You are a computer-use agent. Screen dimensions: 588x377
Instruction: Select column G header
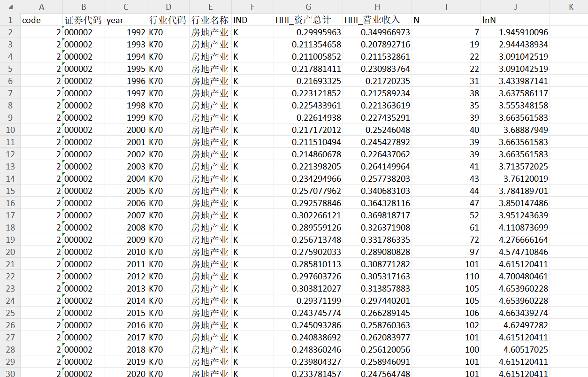click(x=308, y=7)
